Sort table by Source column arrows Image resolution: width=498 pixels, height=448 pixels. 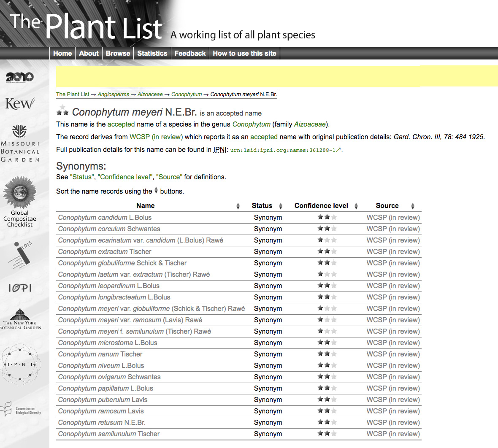413,206
